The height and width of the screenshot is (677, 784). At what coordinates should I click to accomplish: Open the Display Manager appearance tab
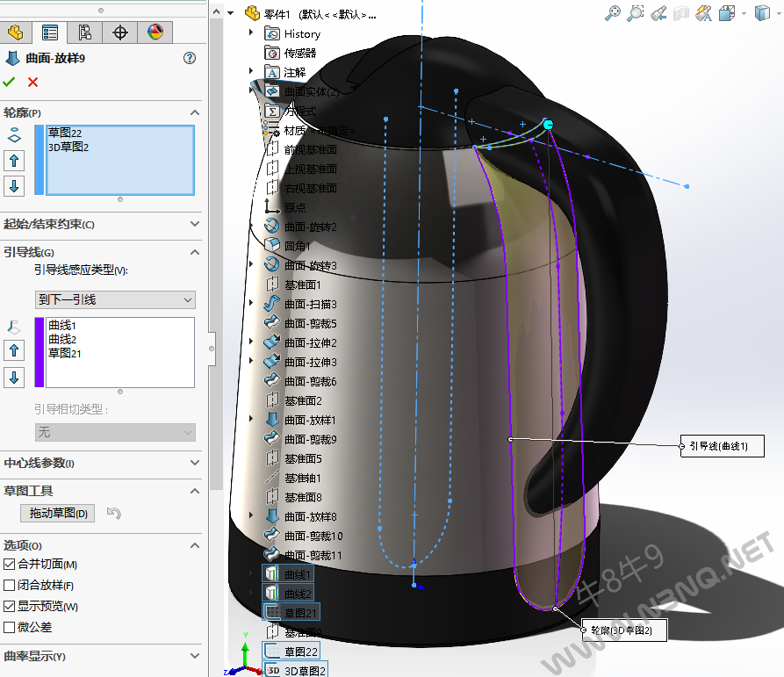coord(155,32)
